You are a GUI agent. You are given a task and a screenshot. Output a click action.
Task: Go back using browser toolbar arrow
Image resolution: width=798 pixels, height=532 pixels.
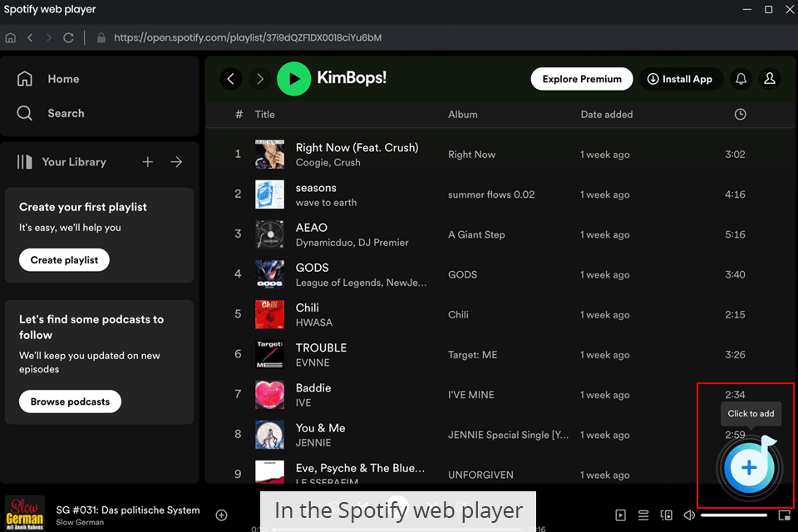(30, 37)
